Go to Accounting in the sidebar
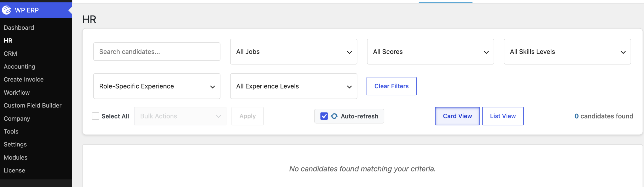The height and width of the screenshot is (187, 644). [19, 67]
